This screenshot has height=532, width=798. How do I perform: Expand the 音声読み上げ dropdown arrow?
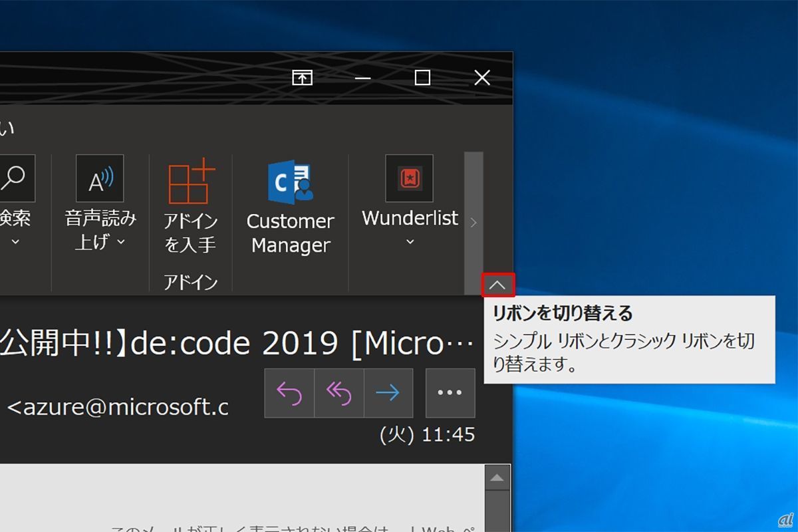pyautogui.click(x=121, y=242)
